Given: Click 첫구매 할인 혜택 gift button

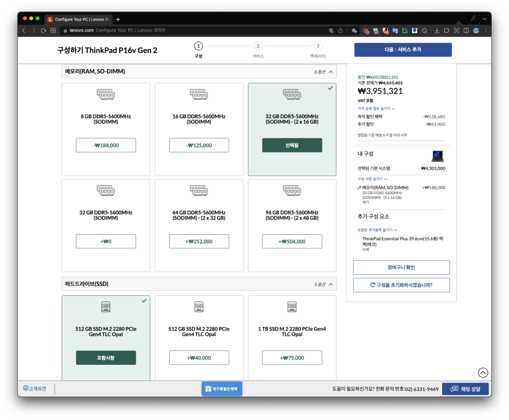Looking at the screenshot, I should (x=222, y=388).
